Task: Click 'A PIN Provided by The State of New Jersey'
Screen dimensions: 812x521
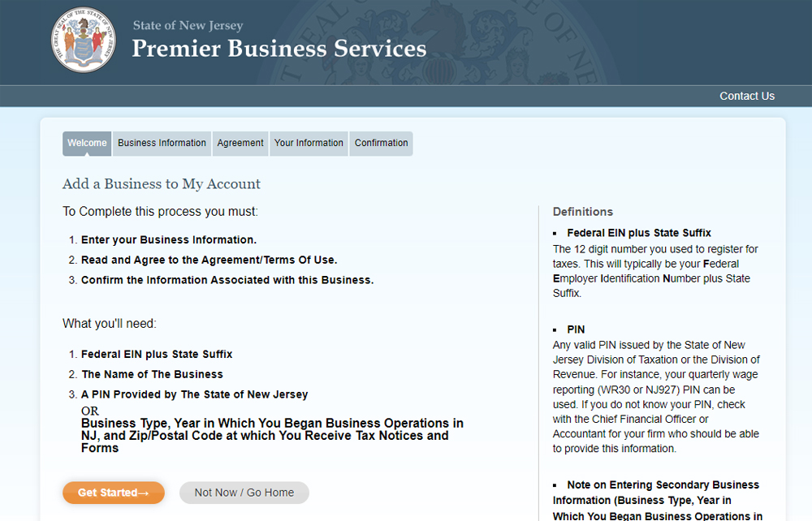Action: [x=195, y=394]
